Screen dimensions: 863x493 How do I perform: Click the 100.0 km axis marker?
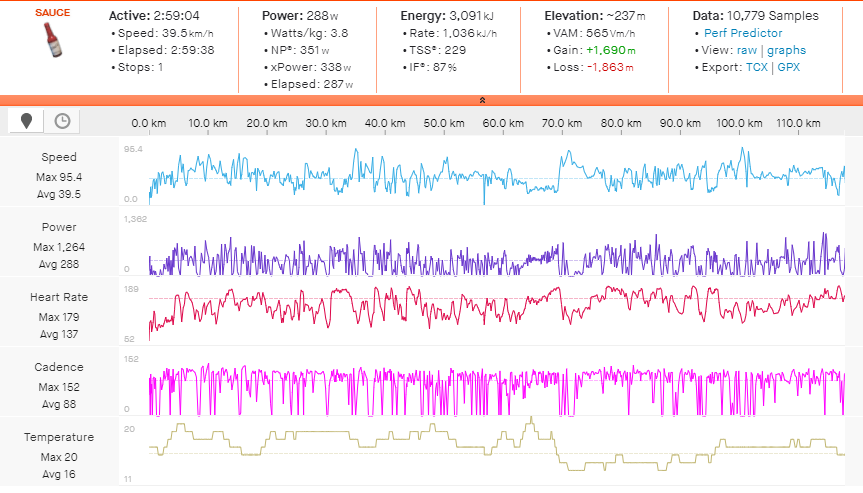[x=740, y=123]
